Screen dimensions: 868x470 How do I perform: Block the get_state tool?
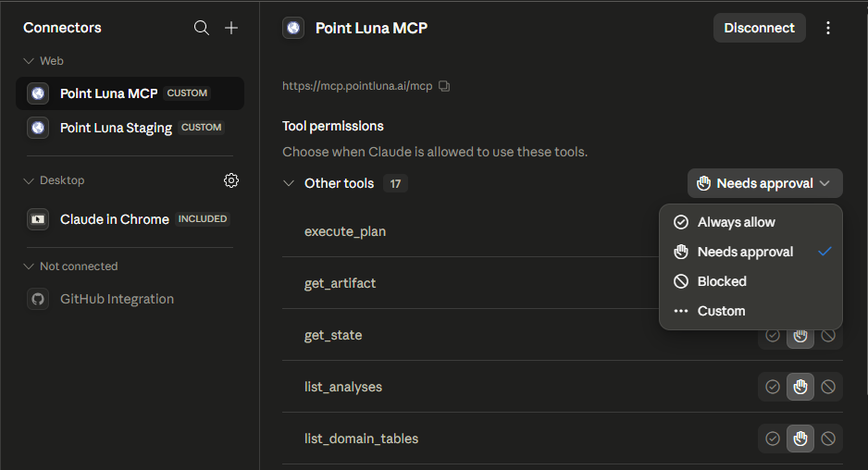[828, 336]
